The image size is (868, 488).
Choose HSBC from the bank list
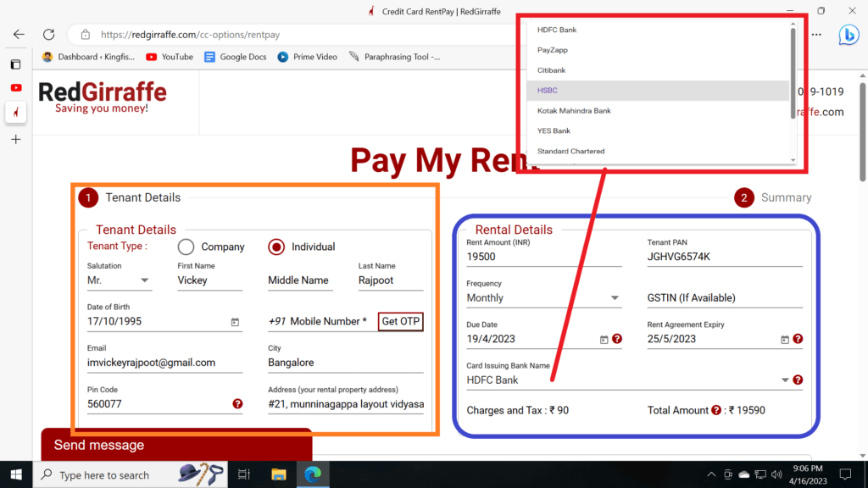click(658, 90)
